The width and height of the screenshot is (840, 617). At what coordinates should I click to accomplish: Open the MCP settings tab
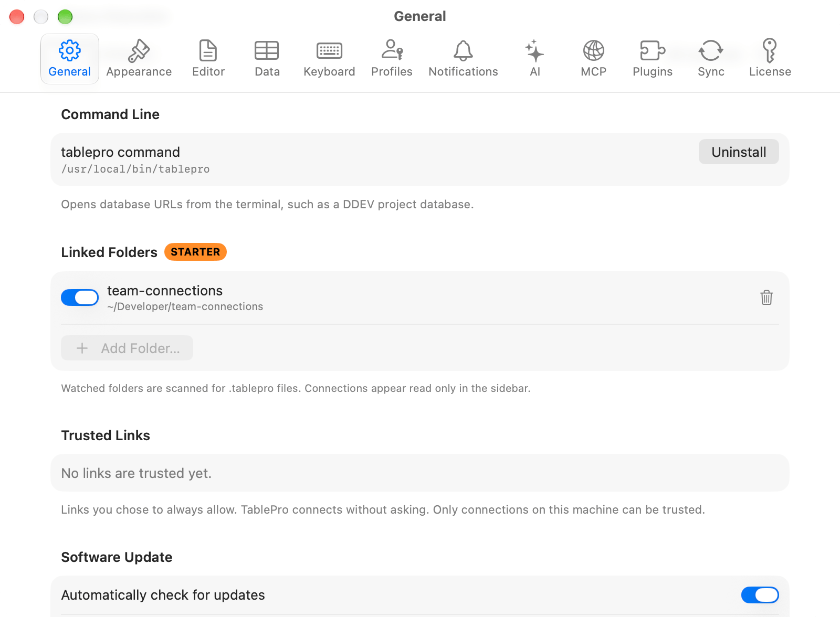point(594,58)
